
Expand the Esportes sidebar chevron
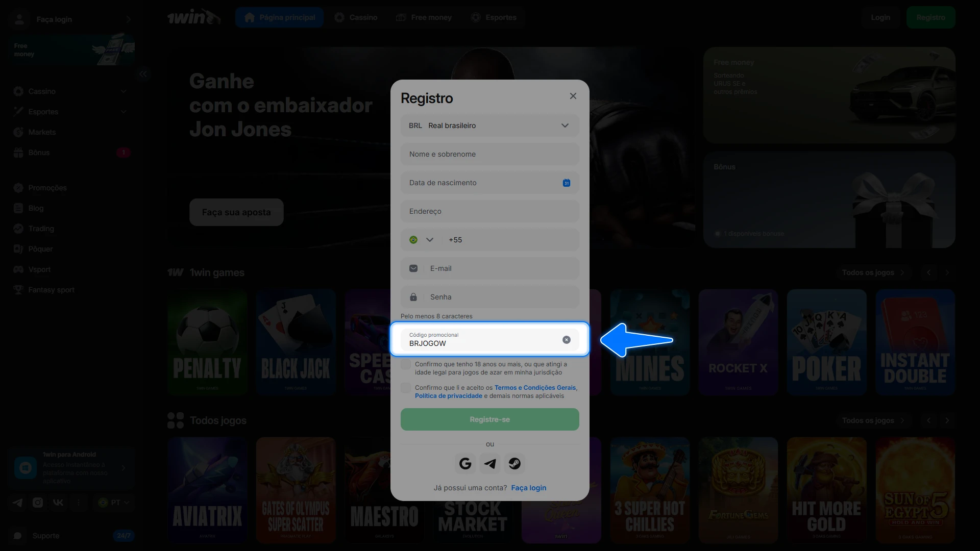[x=124, y=112]
